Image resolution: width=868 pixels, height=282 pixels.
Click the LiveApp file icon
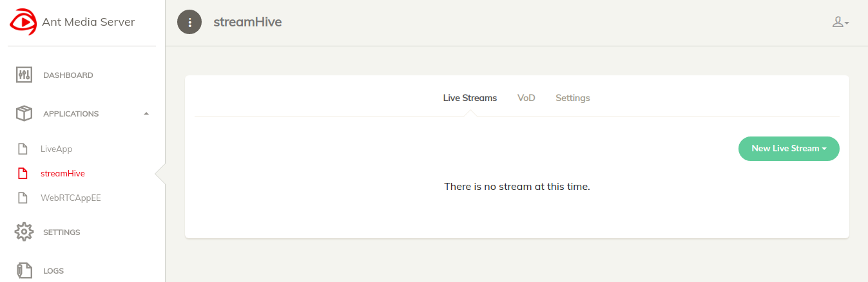(23, 149)
